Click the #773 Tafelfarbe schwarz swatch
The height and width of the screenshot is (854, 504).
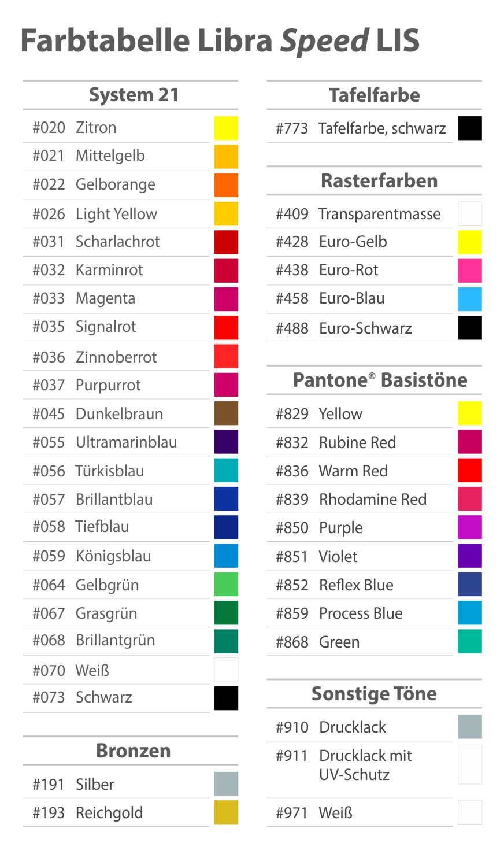(470, 128)
